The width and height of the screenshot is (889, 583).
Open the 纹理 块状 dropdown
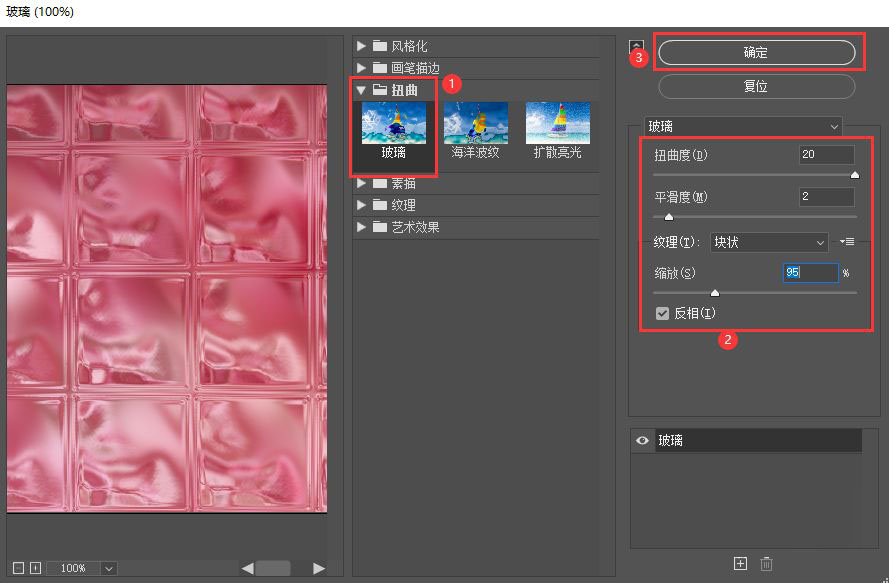point(769,243)
